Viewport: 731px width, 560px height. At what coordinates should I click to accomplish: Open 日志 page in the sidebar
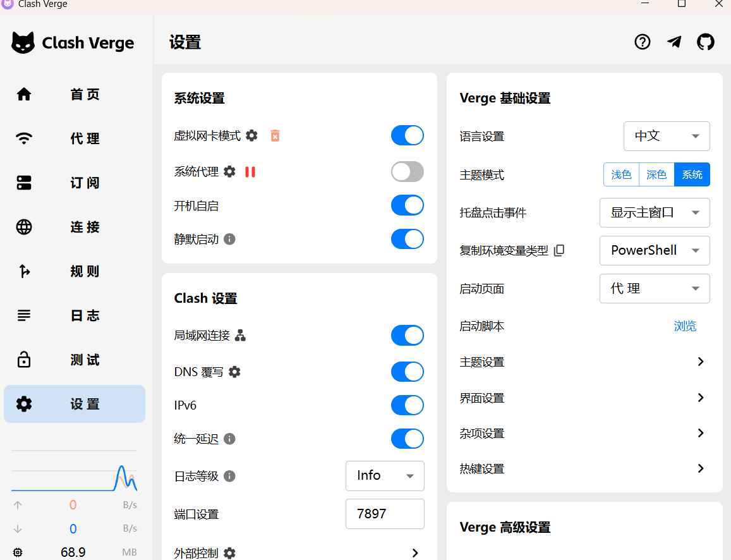click(x=75, y=315)
